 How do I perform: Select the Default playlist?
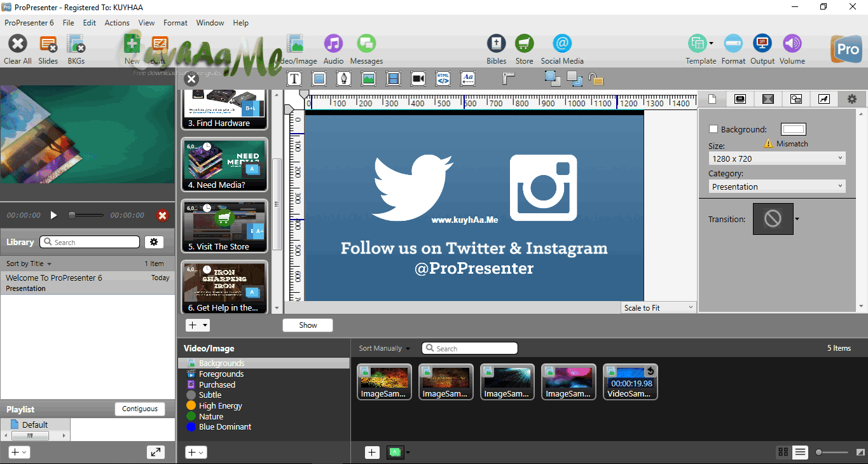(x=35, y=425)
